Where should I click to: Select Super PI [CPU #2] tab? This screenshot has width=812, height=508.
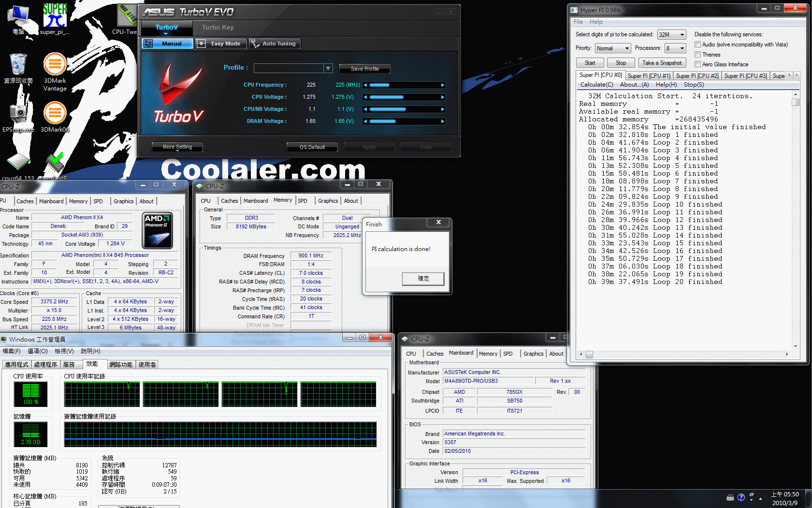point(697,76)
